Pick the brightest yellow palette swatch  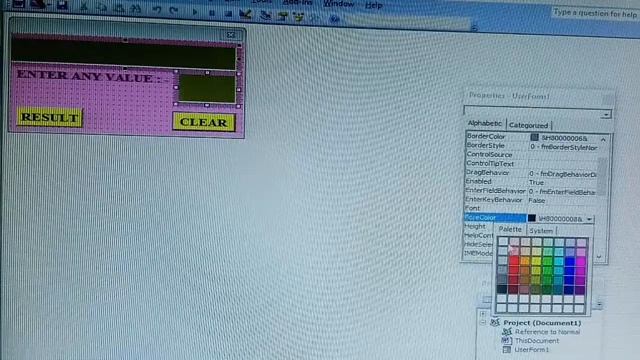536,261
